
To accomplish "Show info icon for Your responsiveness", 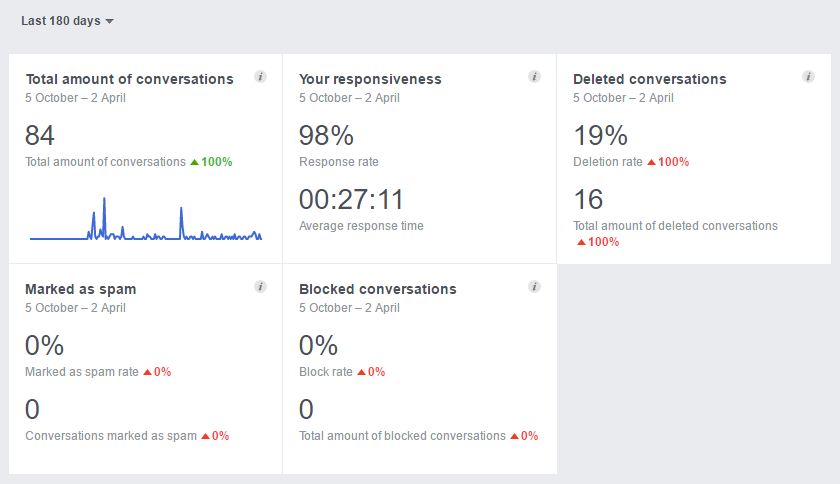I will tap(534, 77).
